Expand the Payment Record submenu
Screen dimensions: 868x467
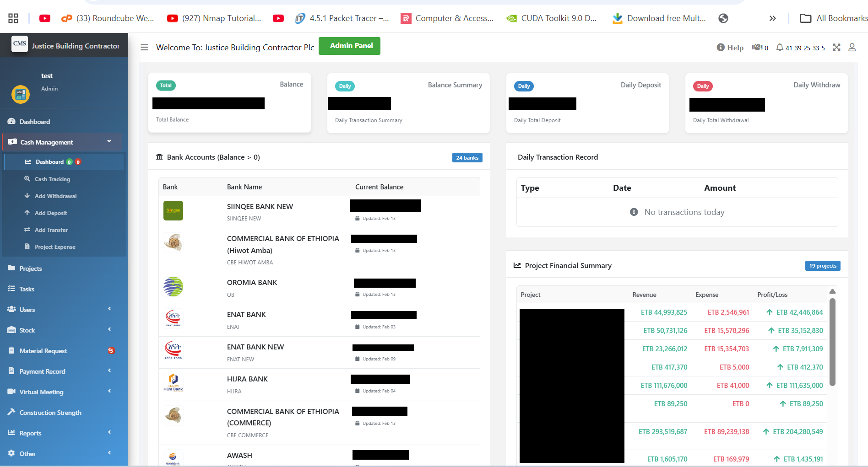(42, 371)
